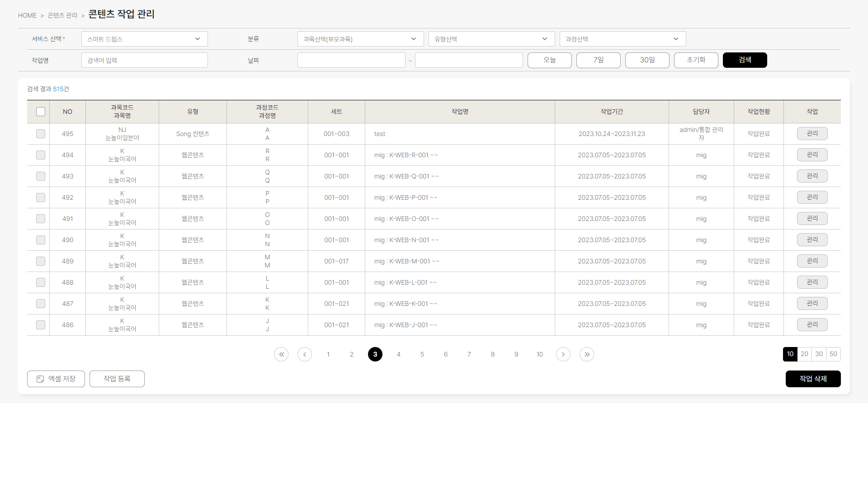Check the row 491 checkbox
The height and width of the screenshot is (488, 868).
coord(41,219)
